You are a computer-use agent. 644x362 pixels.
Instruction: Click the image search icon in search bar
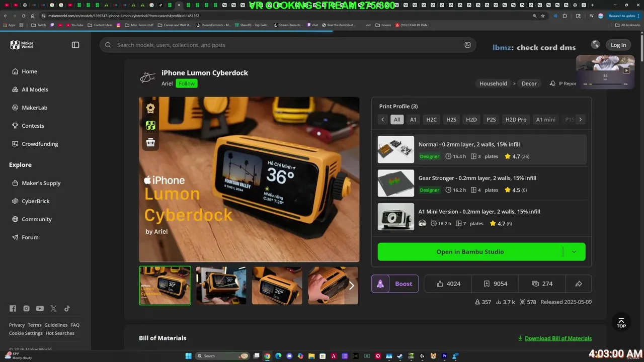click(467, 45)
